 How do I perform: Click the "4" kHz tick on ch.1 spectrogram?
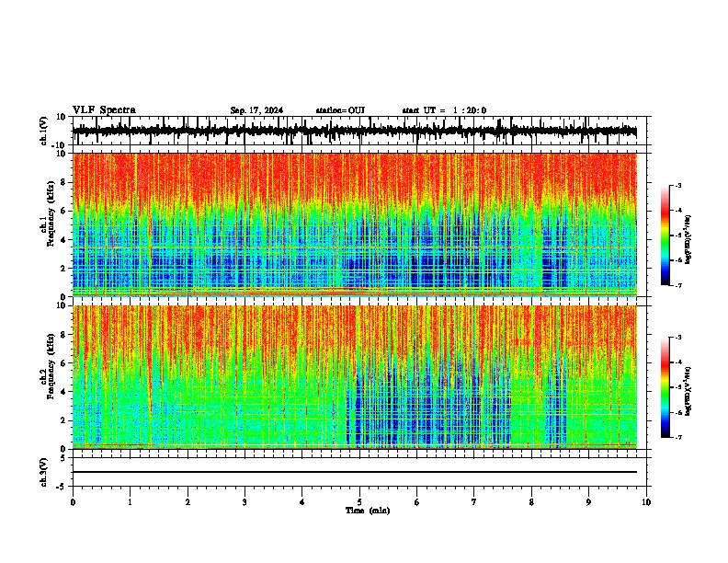[63, 240]
